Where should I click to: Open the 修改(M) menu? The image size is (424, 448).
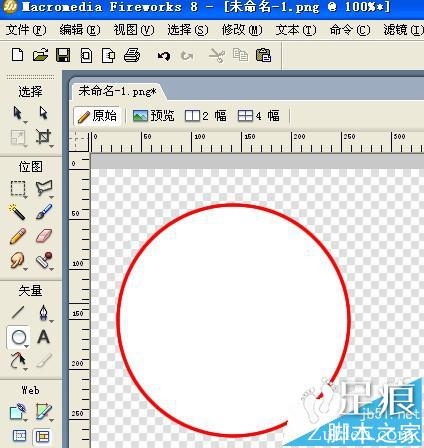point(242,30)
